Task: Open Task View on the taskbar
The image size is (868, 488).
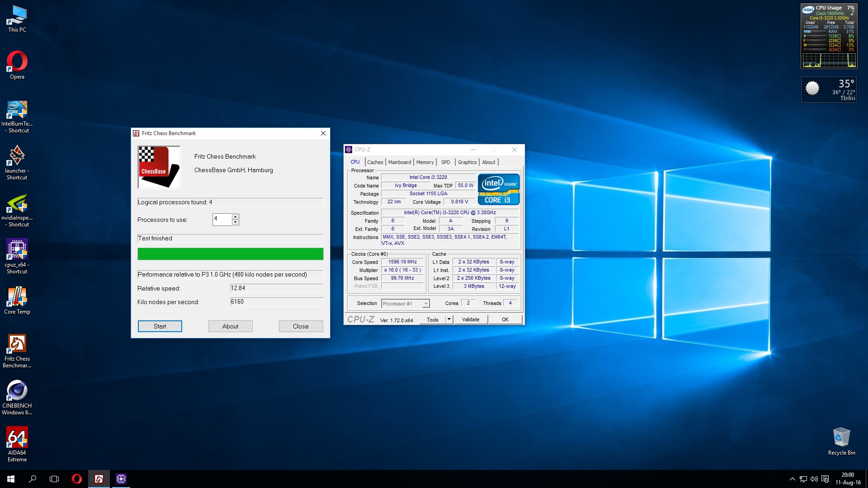Action: (x=54, y=479)
